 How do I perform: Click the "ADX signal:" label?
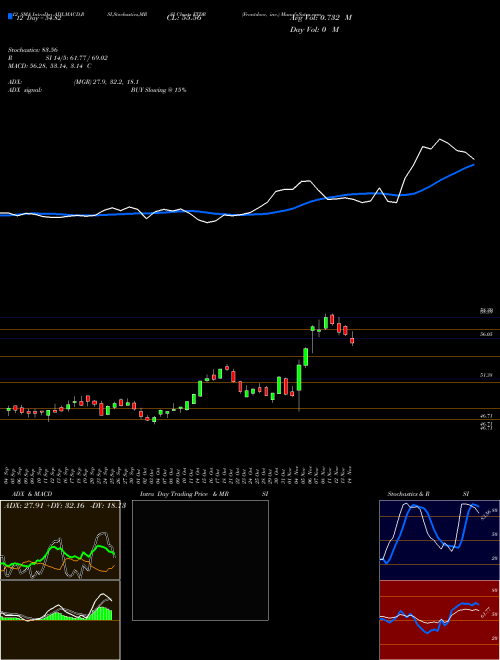tap(25, 90)
